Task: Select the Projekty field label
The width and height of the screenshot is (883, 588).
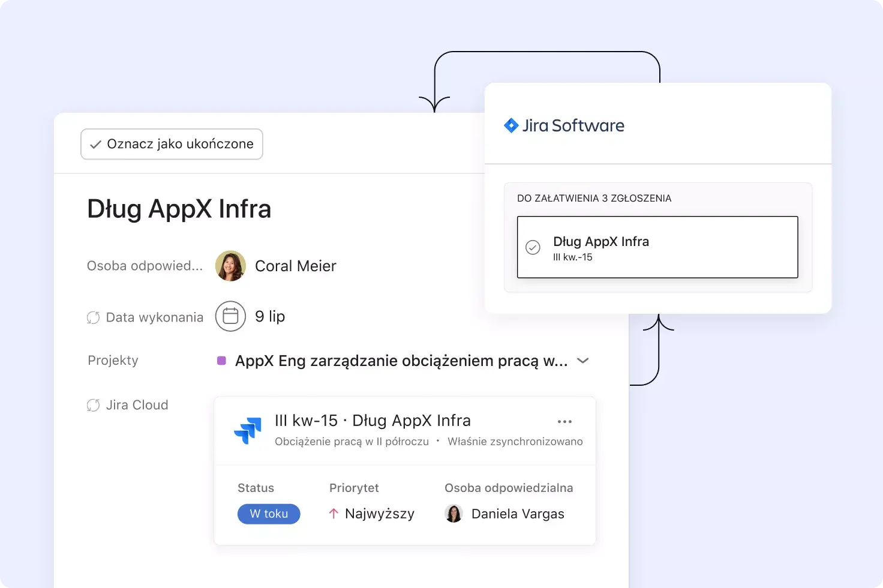Action: point(113,360)
